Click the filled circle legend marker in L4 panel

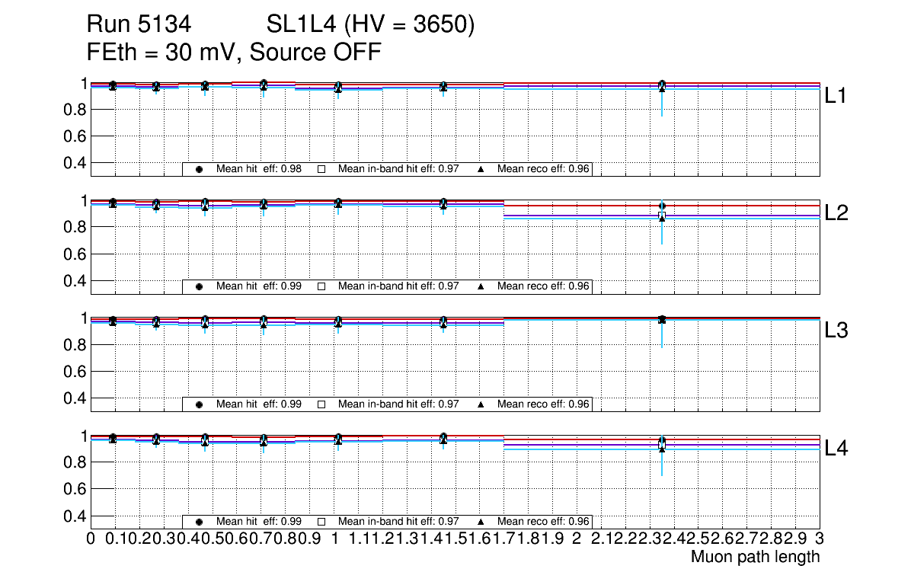(x=199, y=522)
